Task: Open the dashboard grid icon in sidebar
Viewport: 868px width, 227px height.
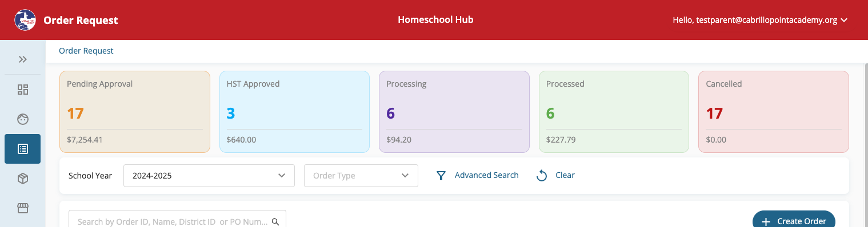Action: [x=23, y=90]
